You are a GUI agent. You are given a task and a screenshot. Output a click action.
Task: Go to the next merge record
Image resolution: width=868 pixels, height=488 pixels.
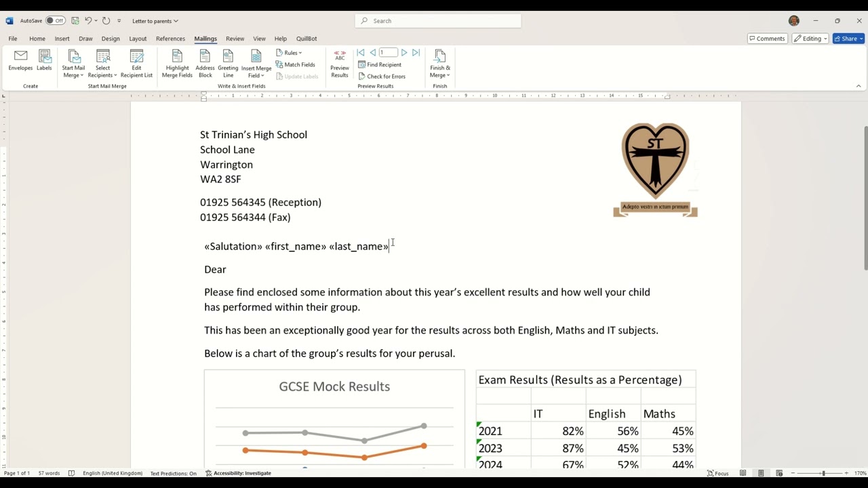coord(404,53)
